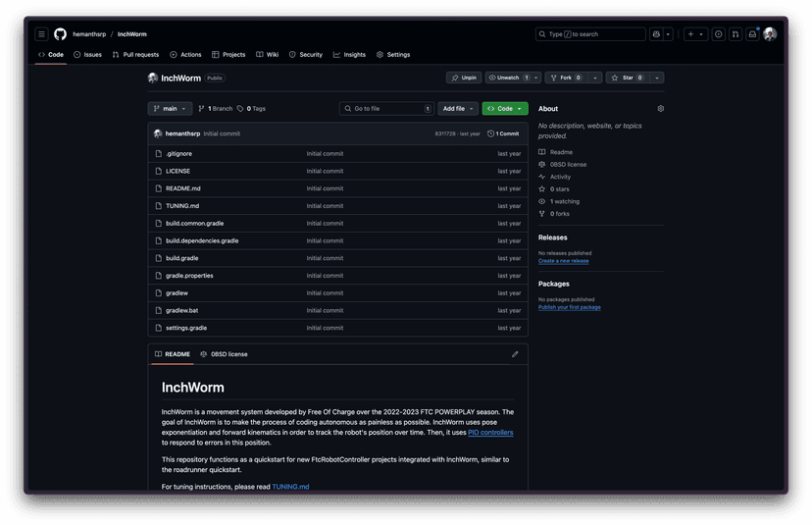
Task: Switch to the Insights tab
Action: (349, 55)
